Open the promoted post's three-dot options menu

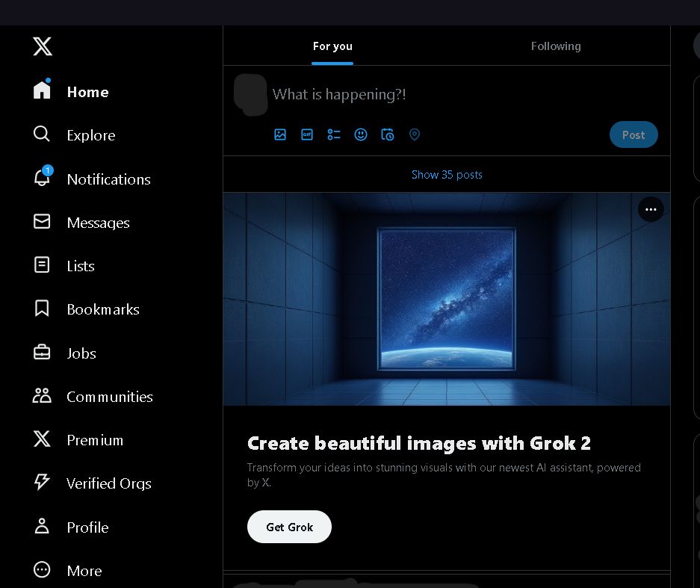tap(651, 209)
